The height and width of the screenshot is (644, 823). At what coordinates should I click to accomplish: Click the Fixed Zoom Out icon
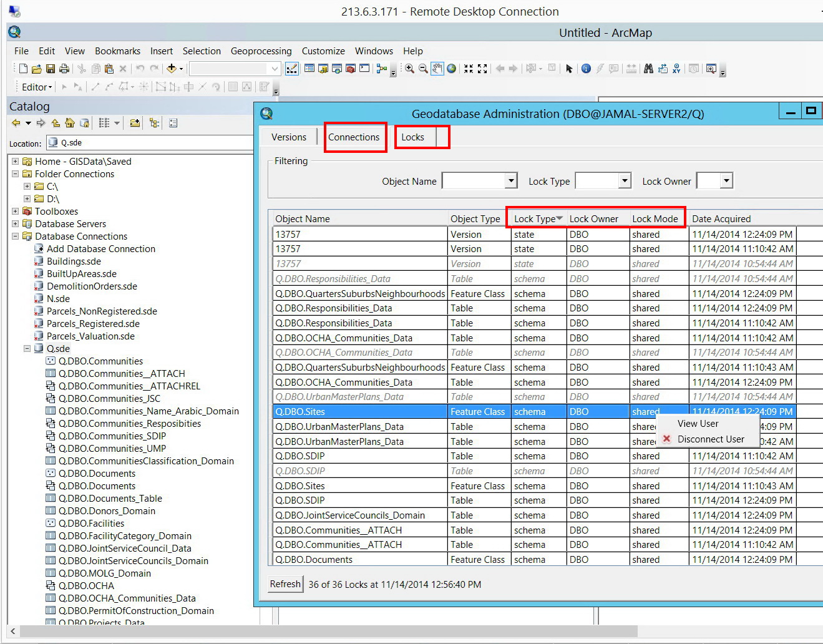click(x=482, y=69)
